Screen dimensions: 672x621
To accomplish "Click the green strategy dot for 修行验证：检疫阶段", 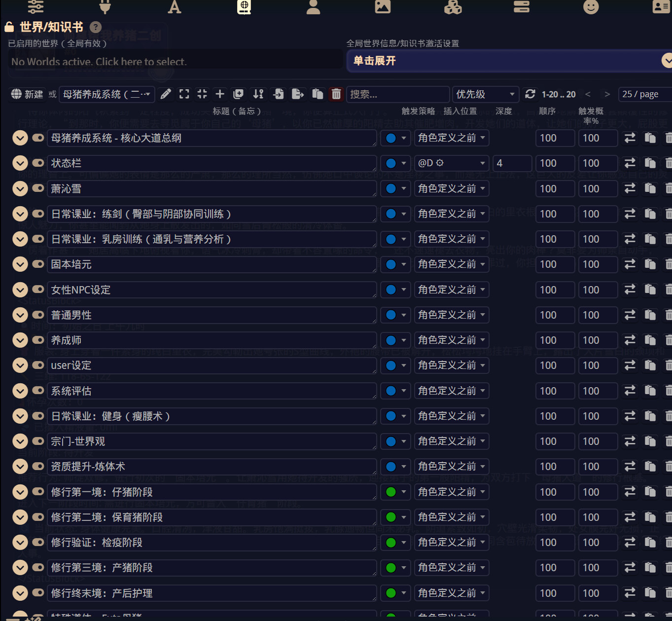I will pyautogui.click(x=391, y=543).
